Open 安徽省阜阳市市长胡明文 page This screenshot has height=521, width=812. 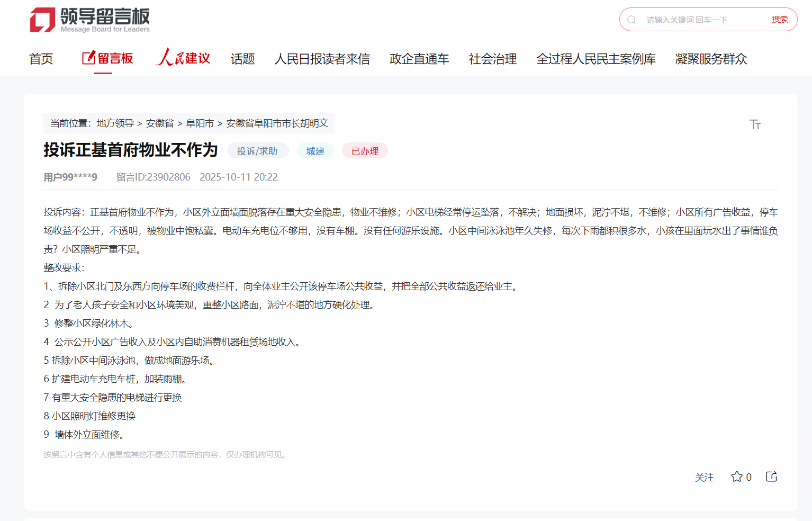(x=277, y=123)
